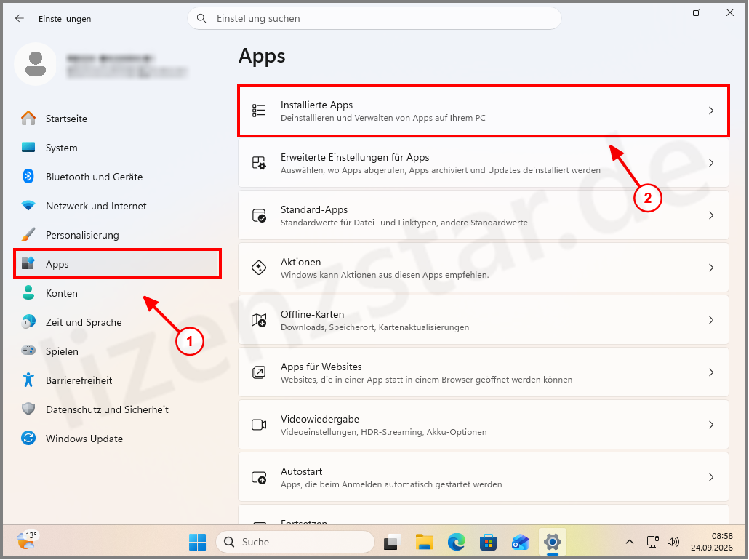749x560 pixels.
Task: Open Microsoft Store from taskbar
Action: pos(488,542)
